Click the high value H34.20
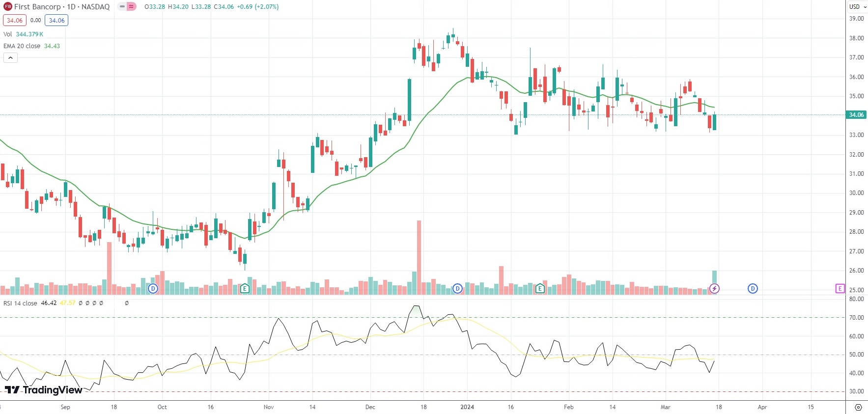The image size is (868, 414). 178,7
